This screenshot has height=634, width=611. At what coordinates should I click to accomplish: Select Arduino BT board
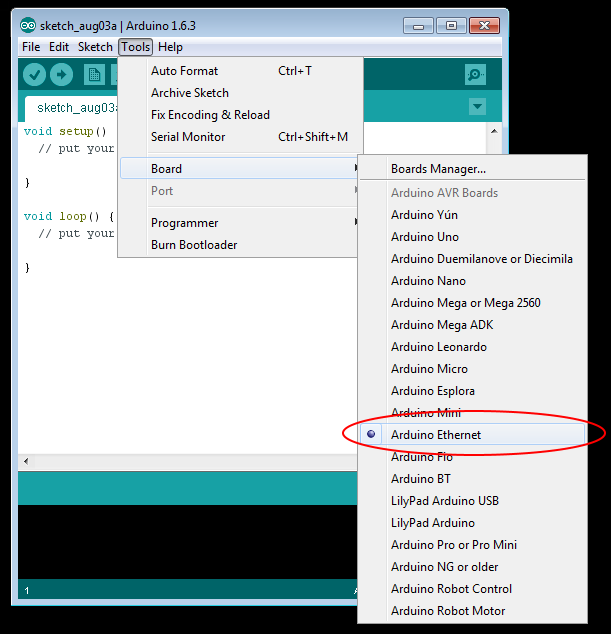click(472, 479)
